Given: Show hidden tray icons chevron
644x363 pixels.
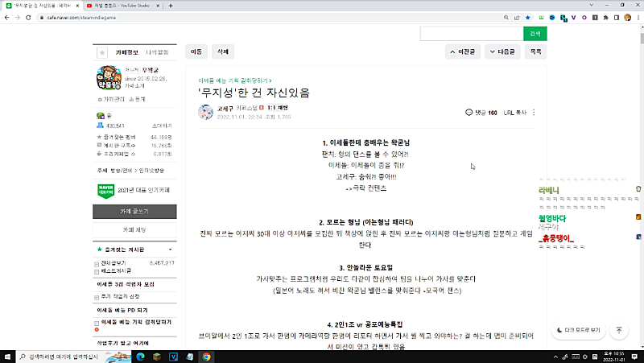Looking at the screenshot, I should [x=555, y=357].
